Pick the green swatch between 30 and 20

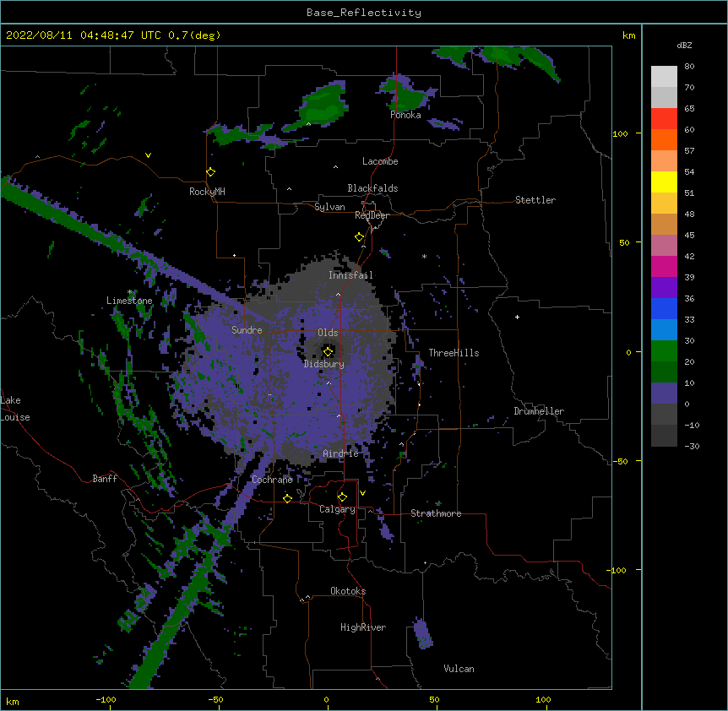(x=664, y=351)
